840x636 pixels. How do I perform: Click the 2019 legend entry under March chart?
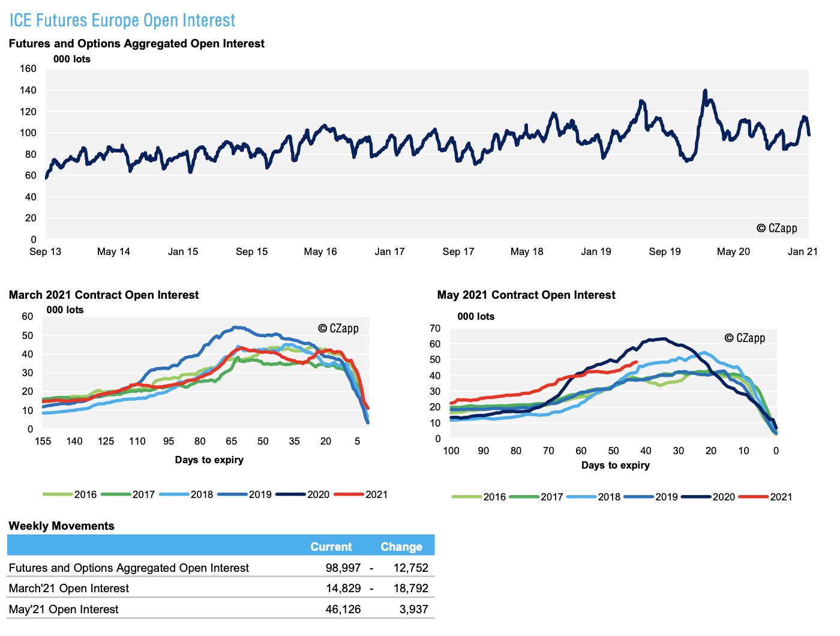tap(245, 494)
